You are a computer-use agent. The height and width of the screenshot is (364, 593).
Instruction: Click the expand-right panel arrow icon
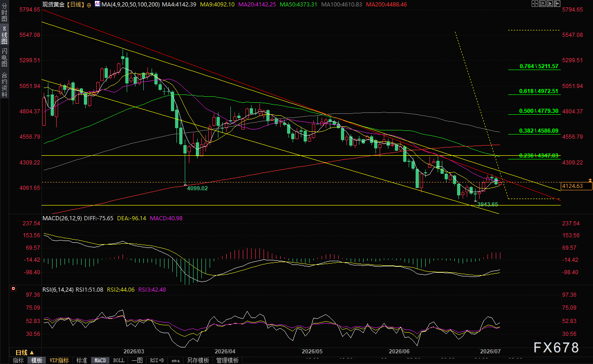(x=557, y=4)
